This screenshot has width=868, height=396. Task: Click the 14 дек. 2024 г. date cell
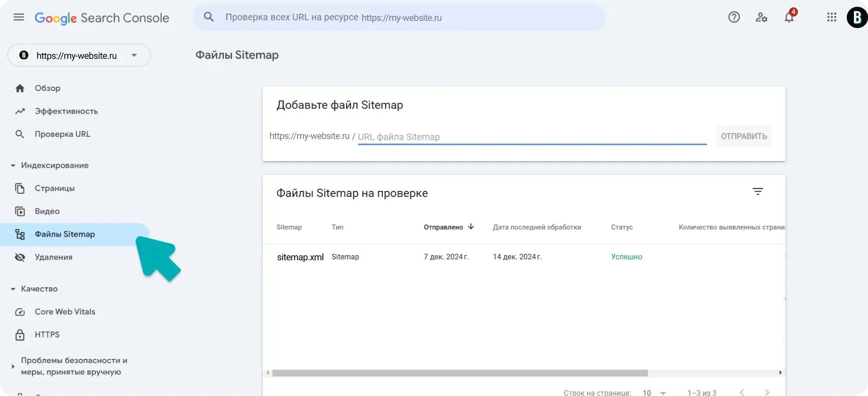click(x=517, y=257)
